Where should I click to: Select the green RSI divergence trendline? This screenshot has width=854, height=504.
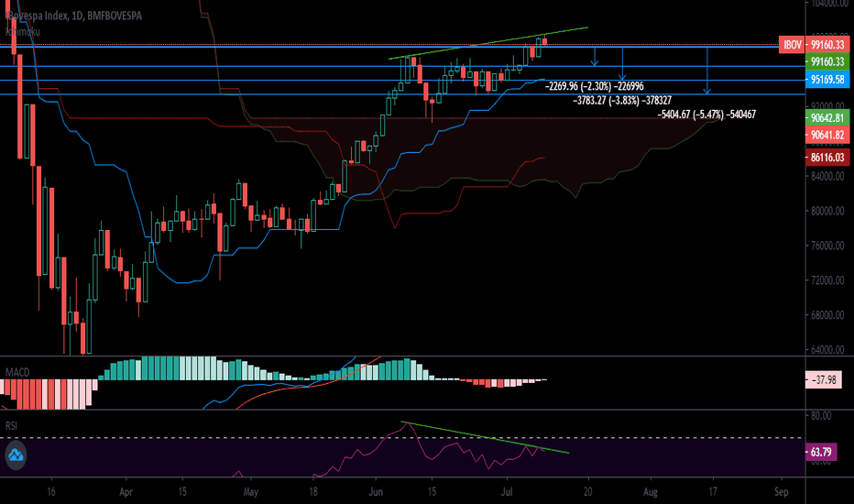[x=485, y=437]
